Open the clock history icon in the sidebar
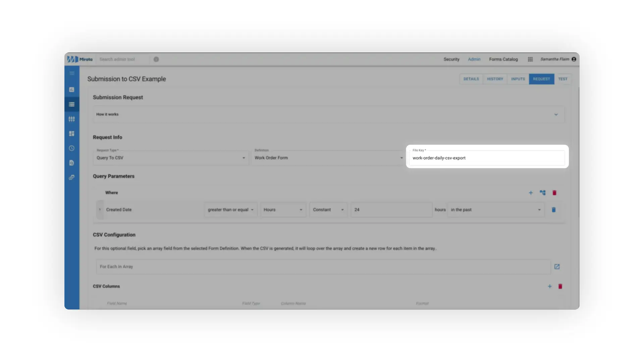 (71, 148)
